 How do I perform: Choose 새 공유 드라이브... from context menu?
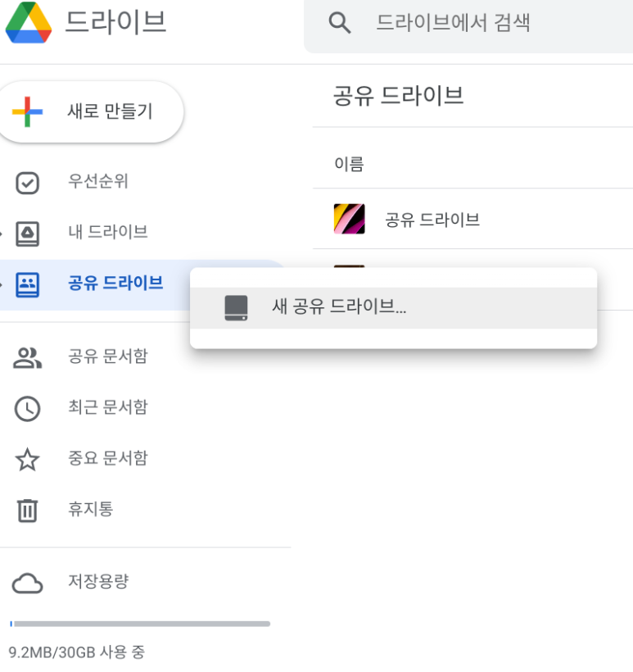[393, 307]
